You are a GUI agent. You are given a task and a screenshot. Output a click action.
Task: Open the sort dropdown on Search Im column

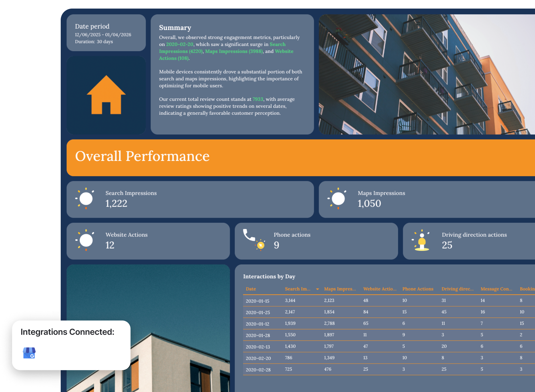point(317,289)
